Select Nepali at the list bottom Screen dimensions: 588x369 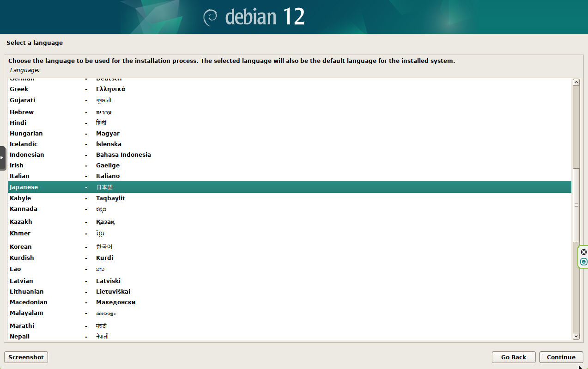[19, 337]
